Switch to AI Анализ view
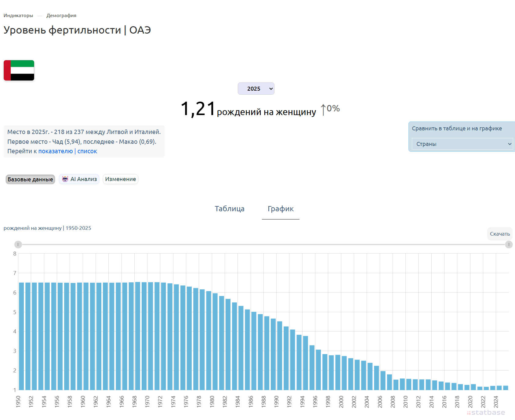 (x=79, y=179)
